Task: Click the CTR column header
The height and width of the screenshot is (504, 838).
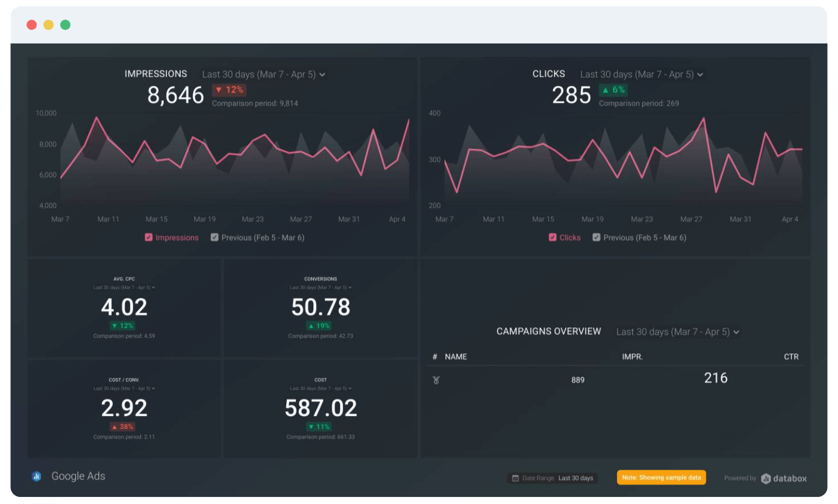Action: (791, 357)
